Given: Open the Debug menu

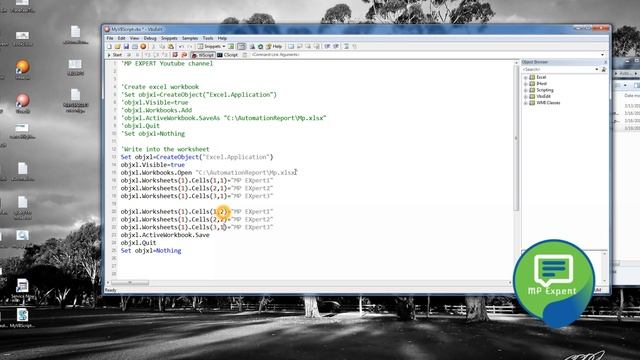Looking at the screenshot, I should coord(150,38).
